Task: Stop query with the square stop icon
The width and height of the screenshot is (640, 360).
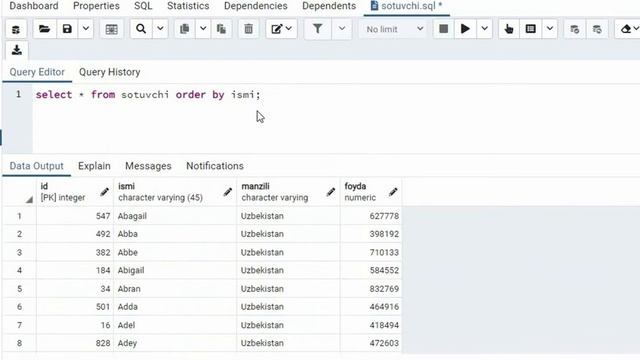Action: coord(443,29)
